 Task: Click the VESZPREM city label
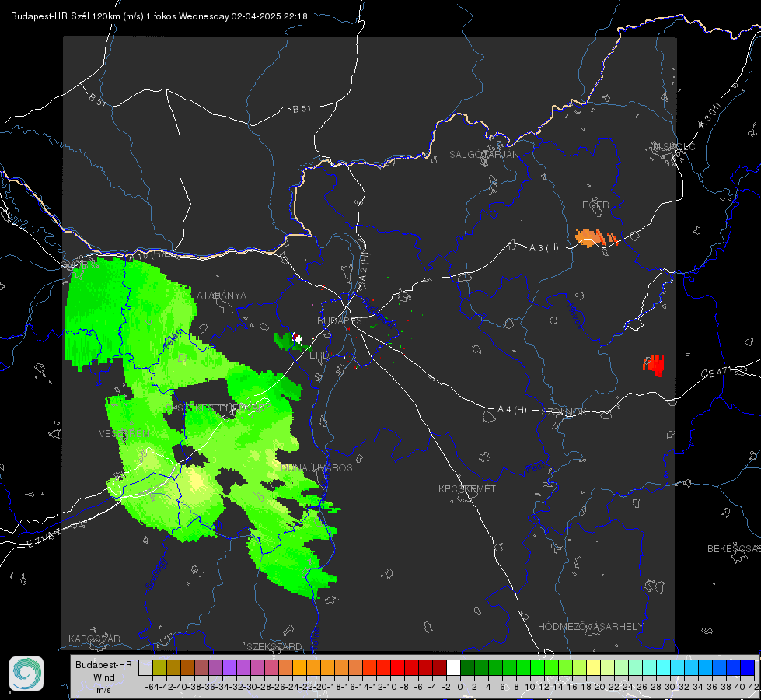tap(124, 433)
